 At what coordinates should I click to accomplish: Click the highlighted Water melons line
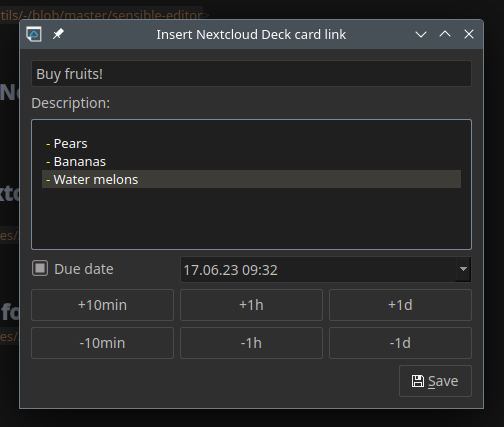[x=251, y=179]
